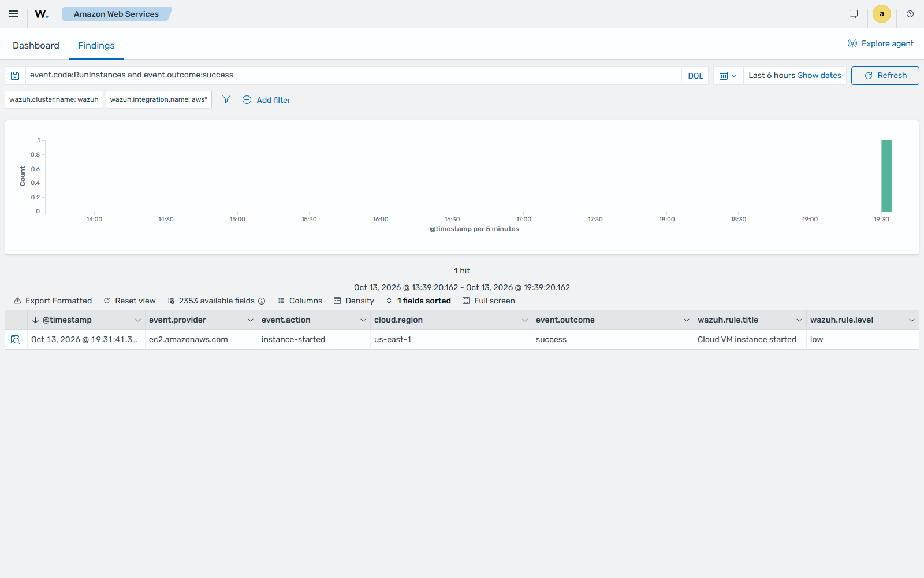Select the green histogram bar at 19:30

click(886, 176)
